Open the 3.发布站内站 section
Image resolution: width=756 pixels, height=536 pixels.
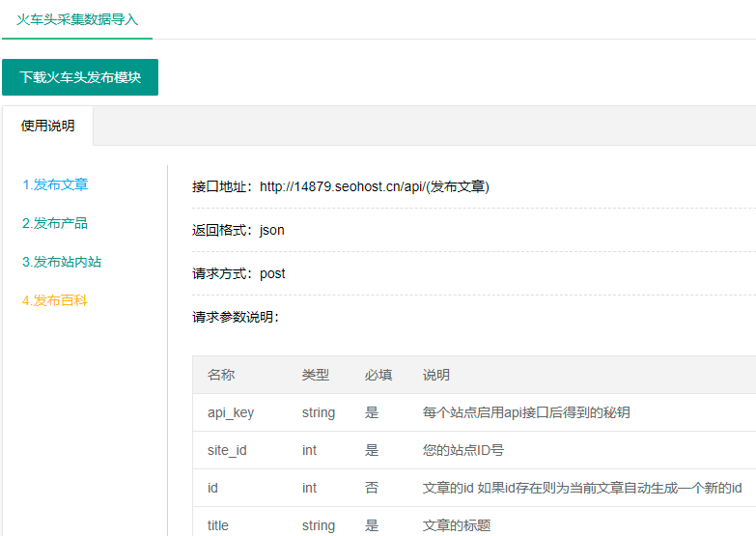(62, 262)
